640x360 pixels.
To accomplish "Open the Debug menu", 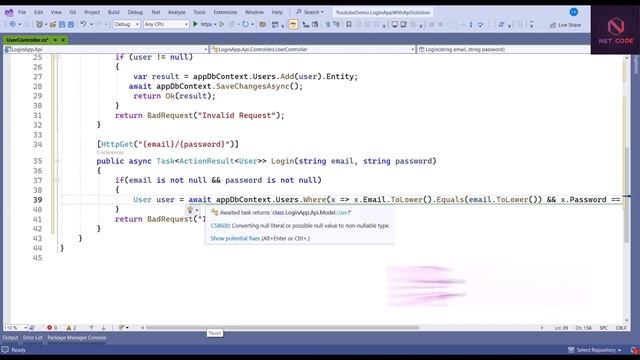I will coord(135,12).
